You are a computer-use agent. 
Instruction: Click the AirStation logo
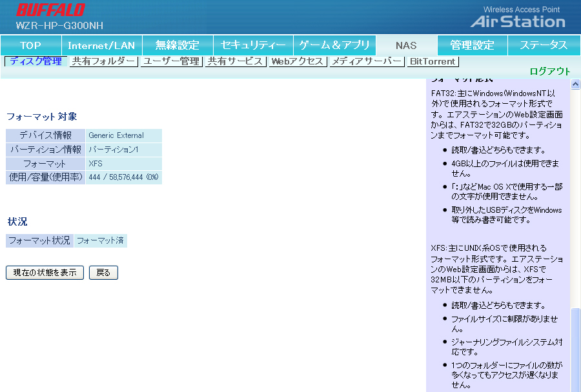click(518, 21)
